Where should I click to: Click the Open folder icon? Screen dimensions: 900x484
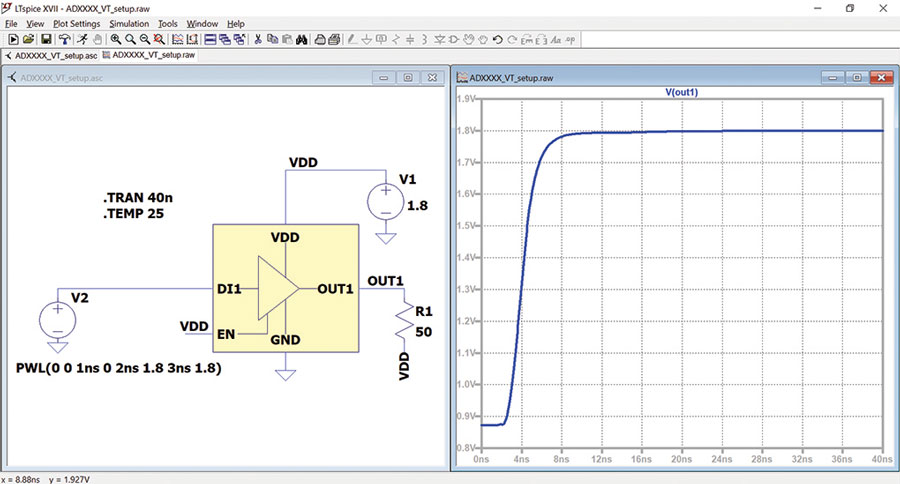point(28,39)
